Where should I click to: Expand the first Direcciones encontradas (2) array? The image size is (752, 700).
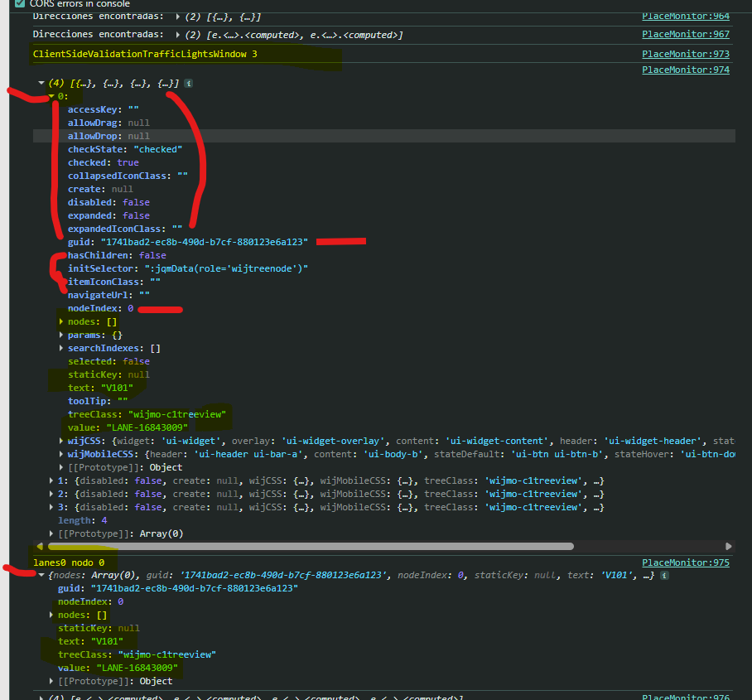(x=178, y=17)
